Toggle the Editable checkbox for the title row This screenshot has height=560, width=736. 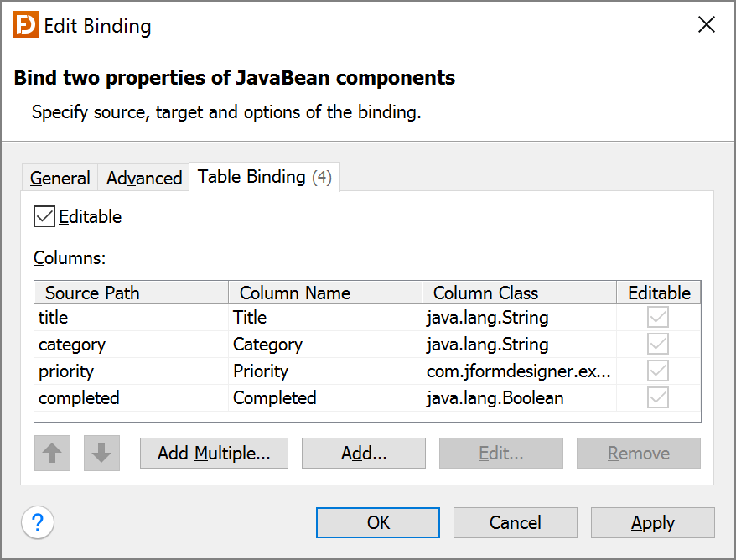coord(657,317)
